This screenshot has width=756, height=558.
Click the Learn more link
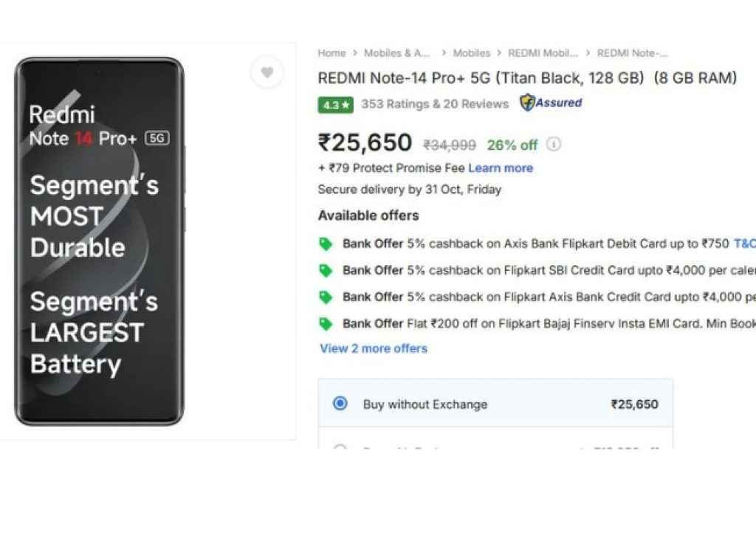[501, 168]
